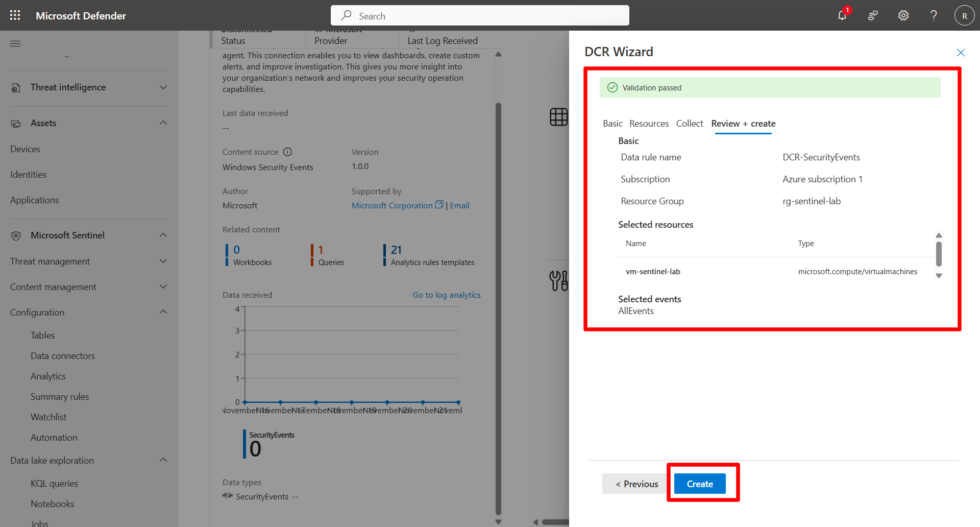980x527 pixels.
Task: Click the connector details vertical scrollbar
Action: pos(498,309)
